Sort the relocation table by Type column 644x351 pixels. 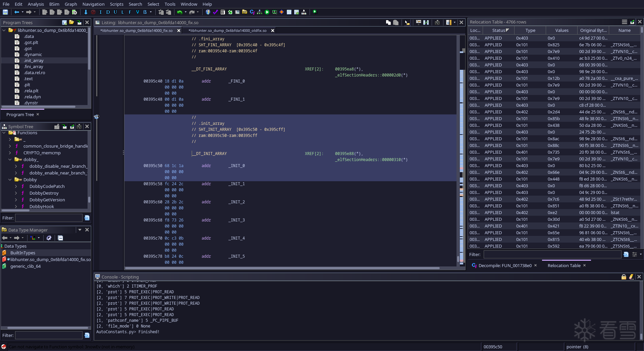(x=530, y=30)
